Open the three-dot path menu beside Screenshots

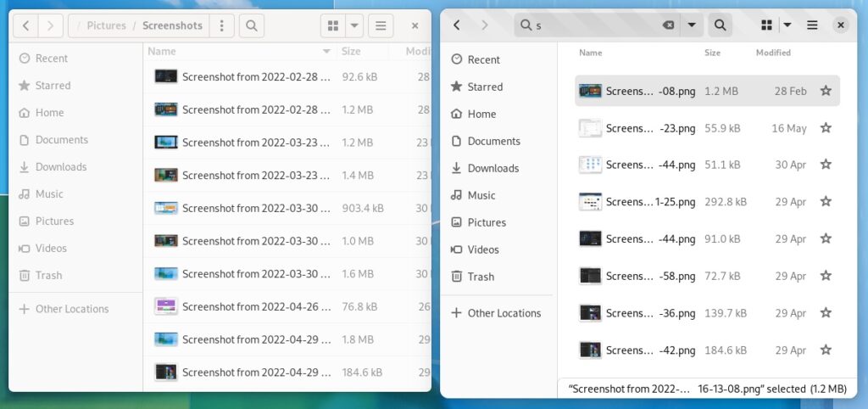point(221,25)
